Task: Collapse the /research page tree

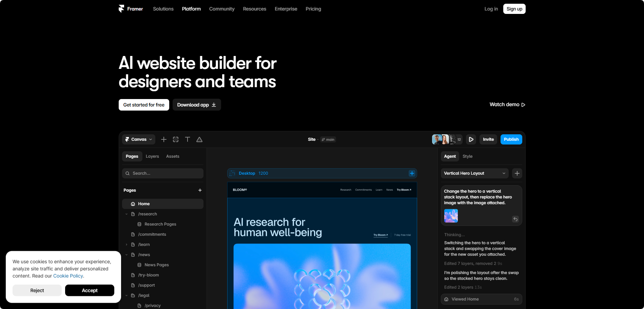Action: tap(126, 214)
